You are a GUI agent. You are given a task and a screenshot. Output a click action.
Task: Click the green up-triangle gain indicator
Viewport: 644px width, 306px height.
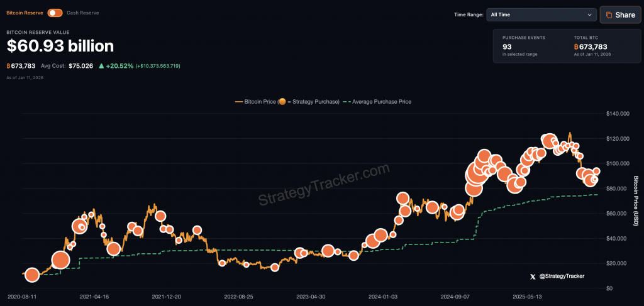[101, 66]
